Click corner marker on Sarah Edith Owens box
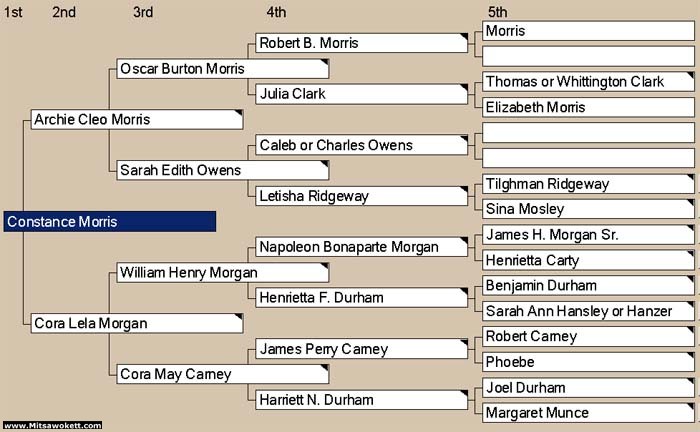The width and height of the screenshot is (700, 432). point(325,164)
